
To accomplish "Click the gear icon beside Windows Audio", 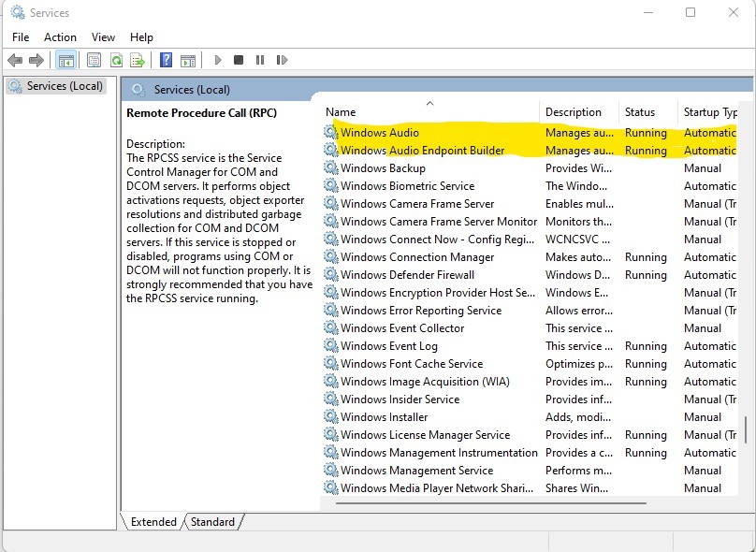I will click(331, 132).
